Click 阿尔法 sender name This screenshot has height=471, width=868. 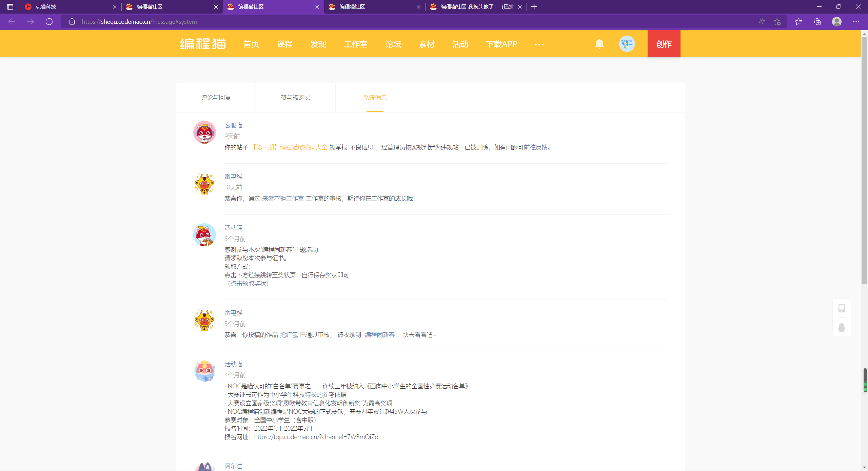tap(234, 466)
